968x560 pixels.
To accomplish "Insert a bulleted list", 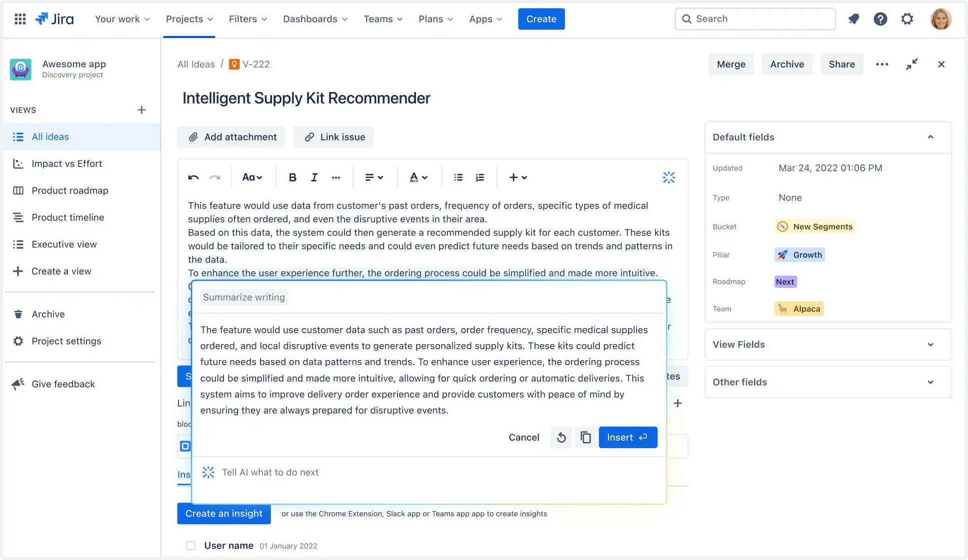I will pos(458,177).
